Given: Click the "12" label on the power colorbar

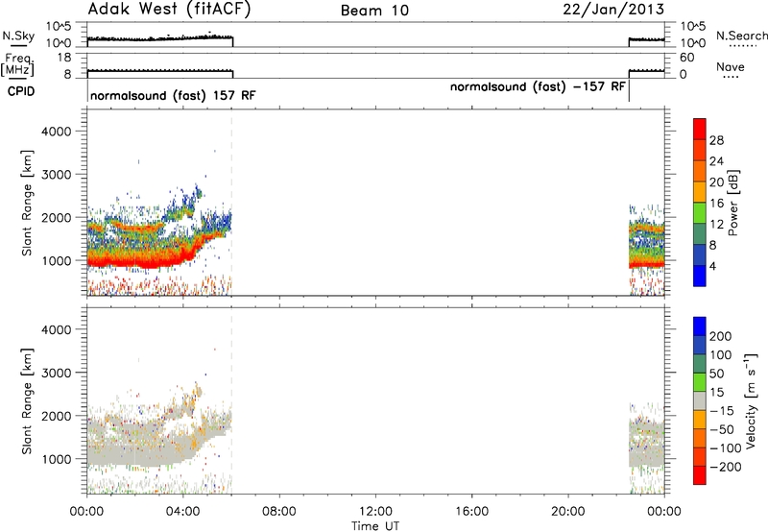Looking at the screenshot, I should point(716,225).
